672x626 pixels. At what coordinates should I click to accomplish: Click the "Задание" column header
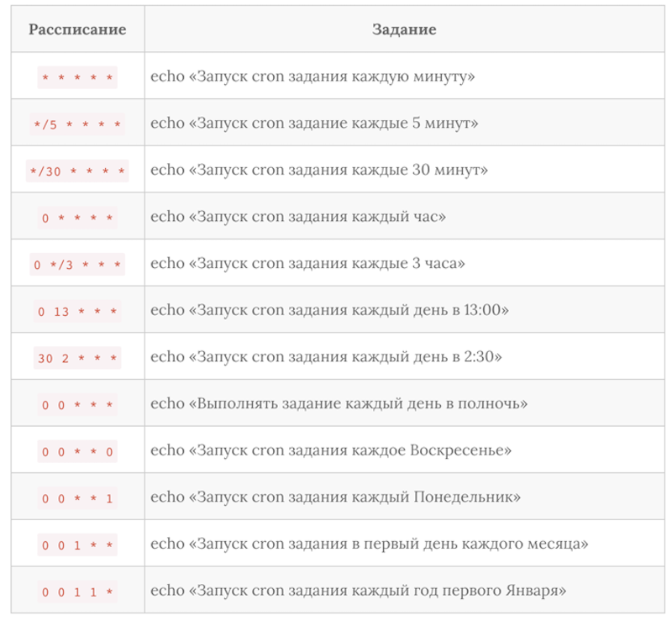[x=404, y=30]
